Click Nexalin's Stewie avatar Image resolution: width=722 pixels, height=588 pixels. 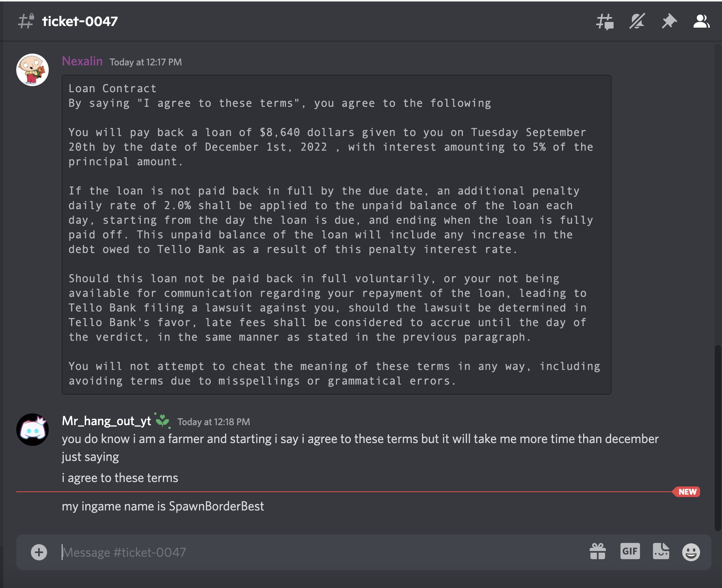[x=32, y=70]
